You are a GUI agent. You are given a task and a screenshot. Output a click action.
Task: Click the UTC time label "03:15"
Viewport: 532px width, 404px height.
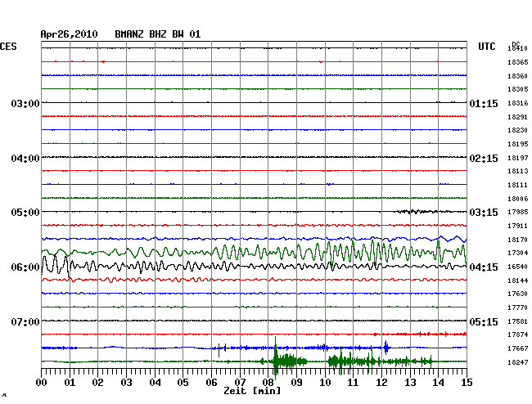[484, 213]
